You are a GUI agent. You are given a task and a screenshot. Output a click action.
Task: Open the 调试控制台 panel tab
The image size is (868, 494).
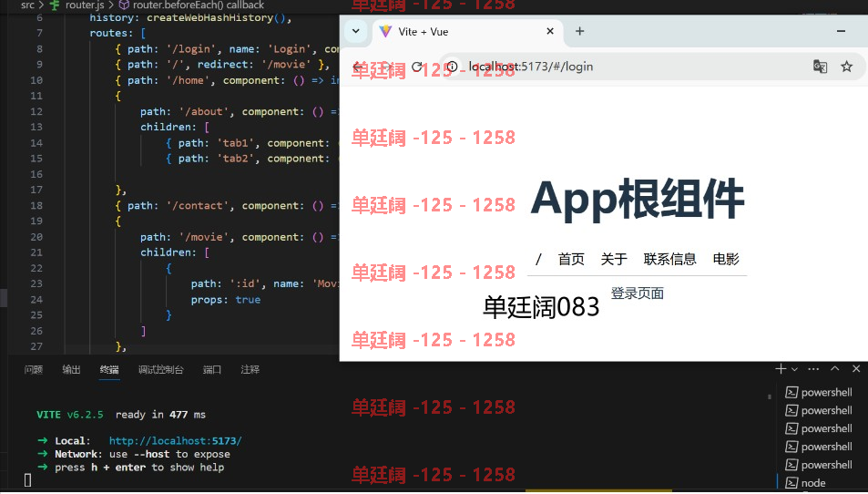pos(160,369)
